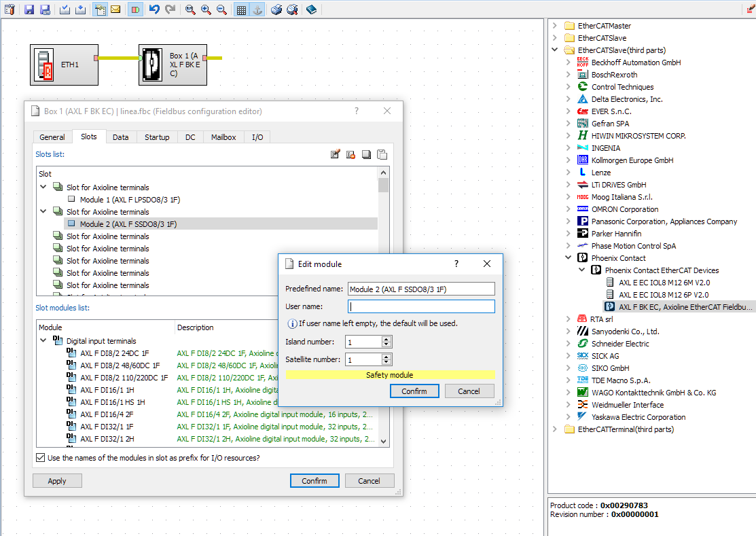Toggle module names as I/O prefix checkbox
The width and height of the screenshot is (756, 536).
click(x=41, y=457)
